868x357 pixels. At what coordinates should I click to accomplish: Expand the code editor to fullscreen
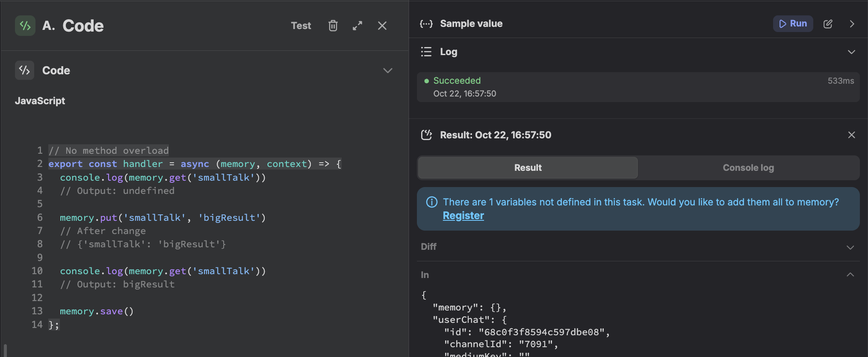tap(357, 26)
